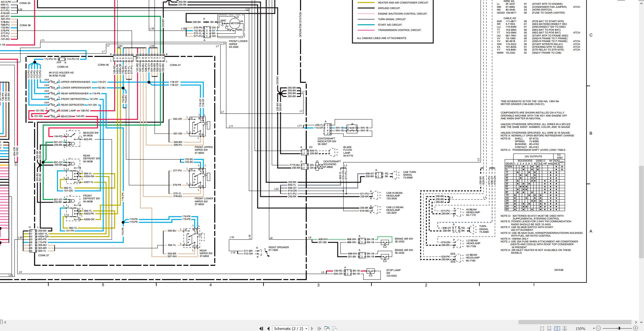This screenshot has width=644, height=331.
Task: Click the 4K-5122 HOLDER AS. text
Action: pyautogui.click(x=61, y=73)
